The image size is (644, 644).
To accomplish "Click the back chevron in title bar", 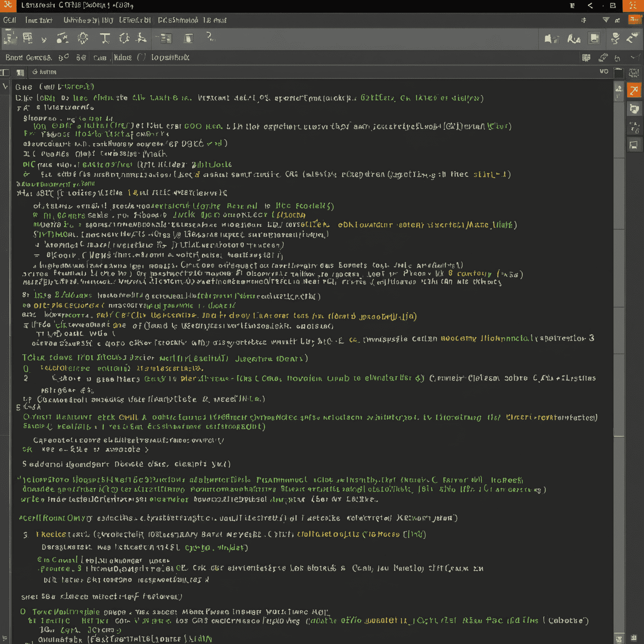I will click(x=590, y=5).
